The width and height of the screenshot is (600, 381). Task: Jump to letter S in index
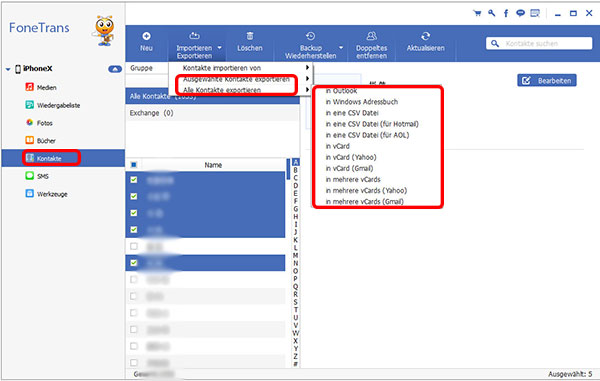[x=295, y=302]
